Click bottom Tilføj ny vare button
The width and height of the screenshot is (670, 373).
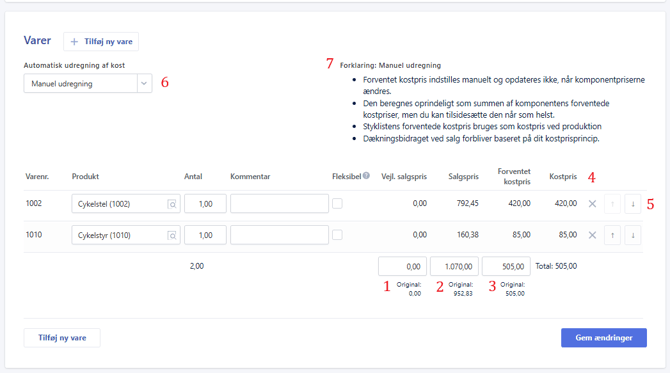(x=62, y=338)
